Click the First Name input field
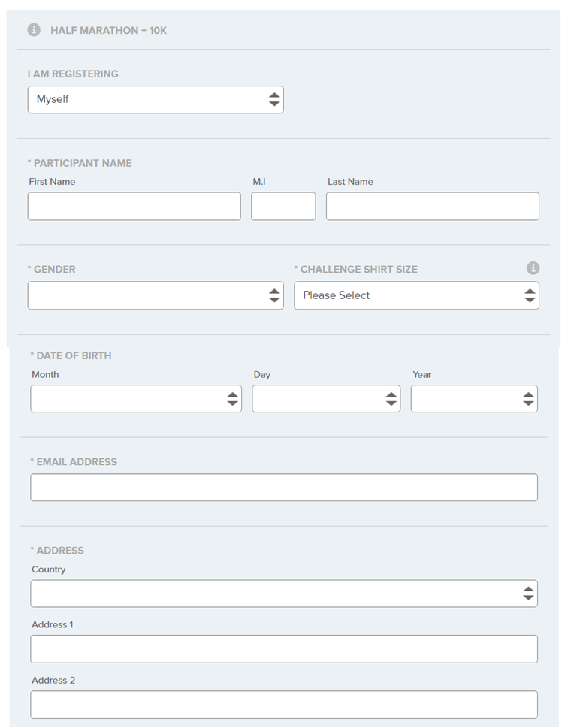Viewport: 562px width, 728px height. click(x=134, y=207)
